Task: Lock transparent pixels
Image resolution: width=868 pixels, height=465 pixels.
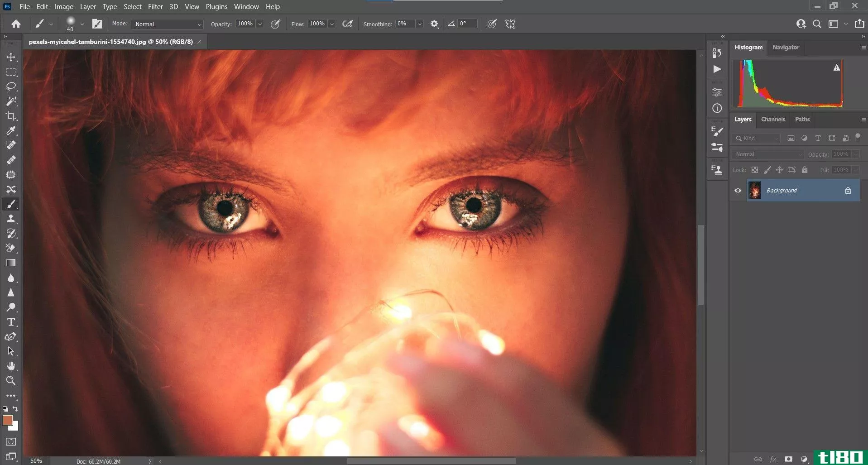Action: pos(755,170)
